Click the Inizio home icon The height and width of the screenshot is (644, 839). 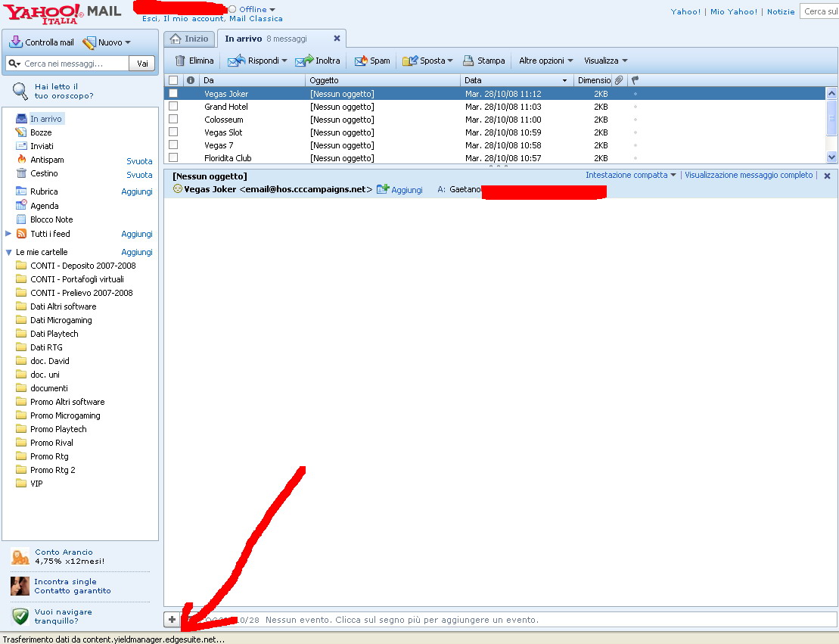[x=175, y=39]
